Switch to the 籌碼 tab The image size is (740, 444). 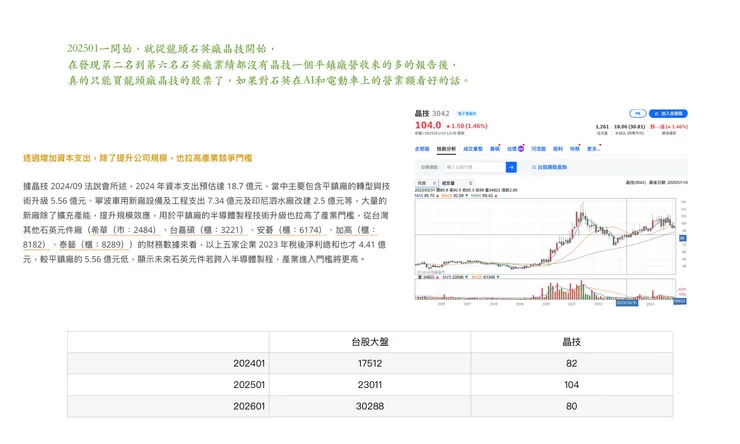[495, 149]
